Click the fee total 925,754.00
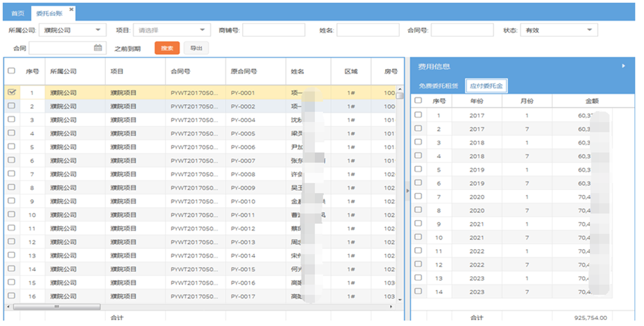The width and height of the screenshot is (644, 326). coord(590,317)
